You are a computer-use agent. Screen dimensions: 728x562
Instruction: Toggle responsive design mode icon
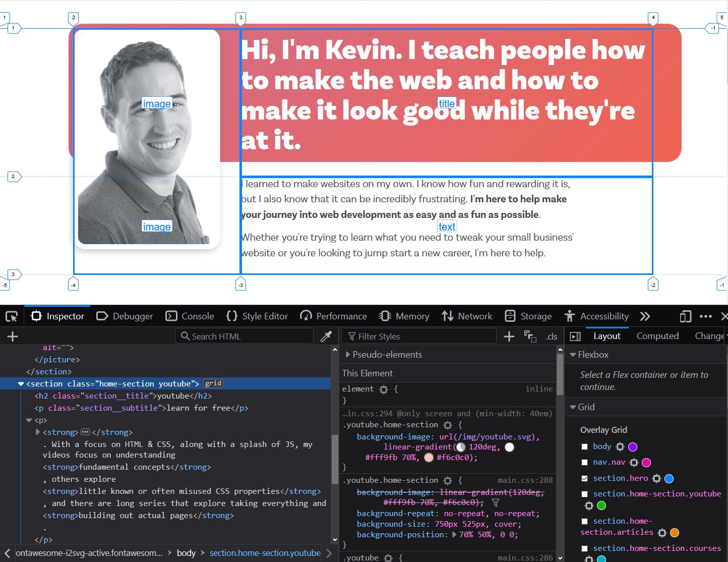point(685,316)
